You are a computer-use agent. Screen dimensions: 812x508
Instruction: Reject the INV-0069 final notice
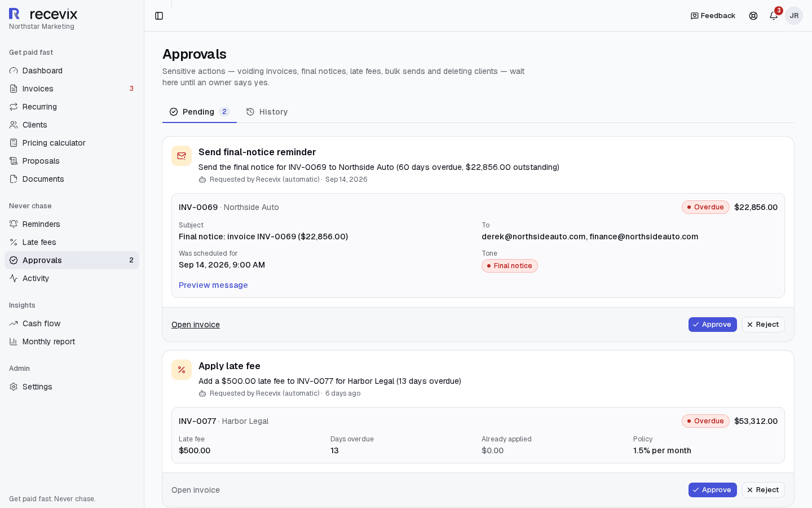763,325
